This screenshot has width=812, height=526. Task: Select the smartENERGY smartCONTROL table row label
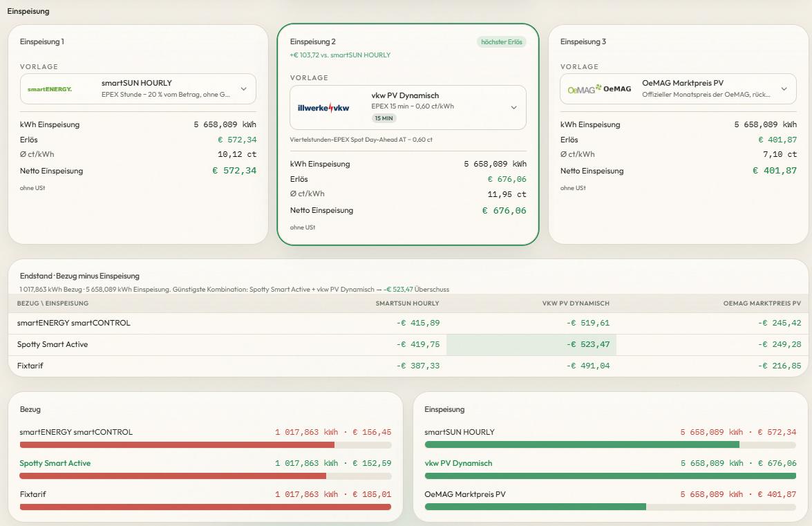pos(73,323)
